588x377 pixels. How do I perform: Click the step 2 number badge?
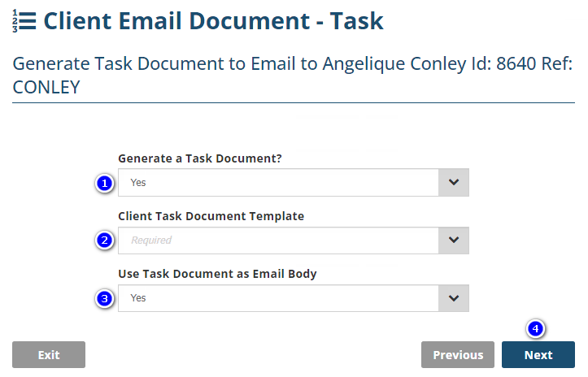tap(104, 240)
